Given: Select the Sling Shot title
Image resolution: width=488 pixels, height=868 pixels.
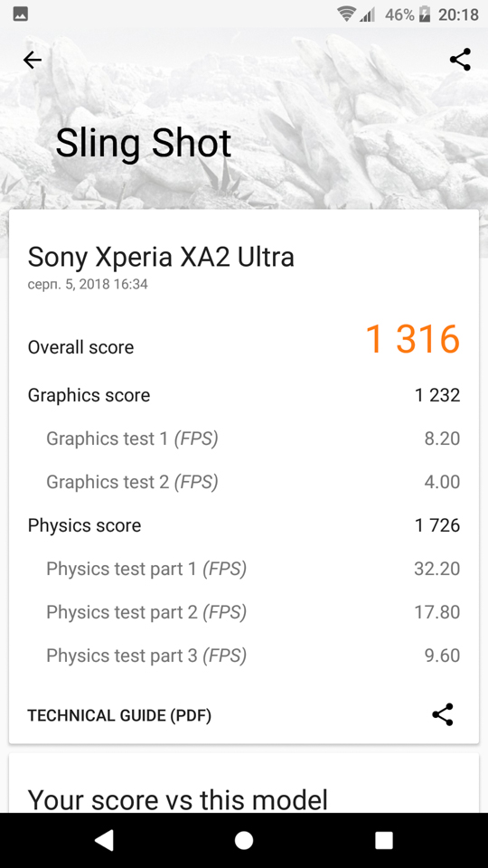Looking at the screenshot, I should tap(144, 144).
